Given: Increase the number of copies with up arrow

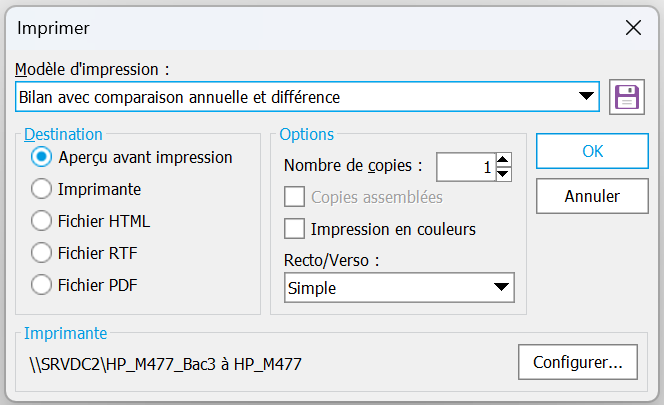Looking at the screenshot, I should point(503,159).
